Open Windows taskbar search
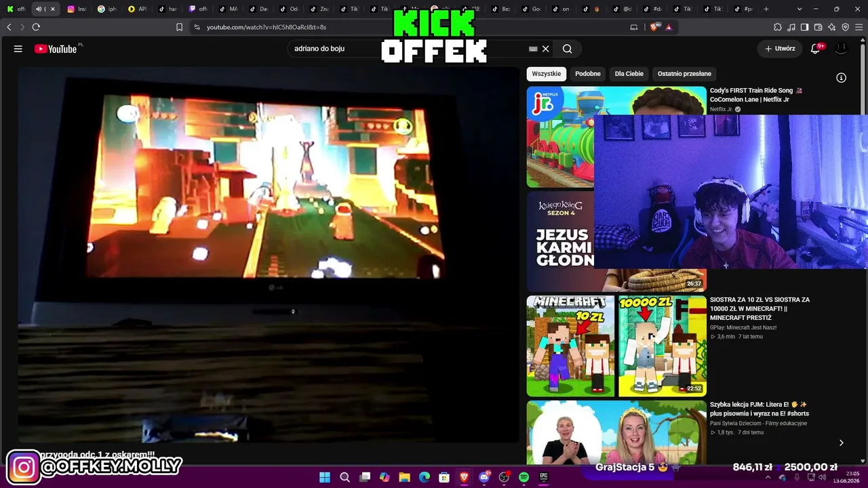The height and width of the screenshot is (488, 868). [344, 477]
